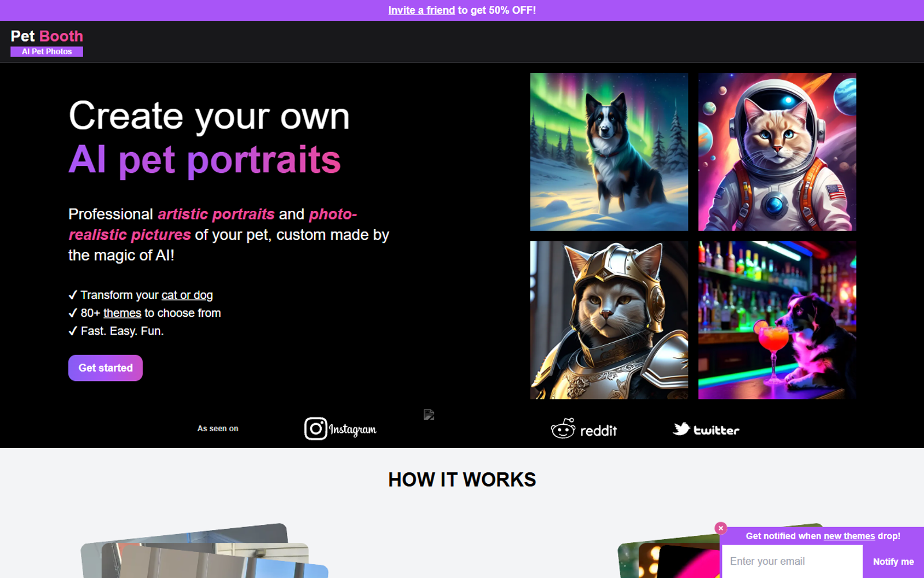Click the Reddit logo icon
The height and width of the screenshot is (578, 924).
tap(584, 429)
